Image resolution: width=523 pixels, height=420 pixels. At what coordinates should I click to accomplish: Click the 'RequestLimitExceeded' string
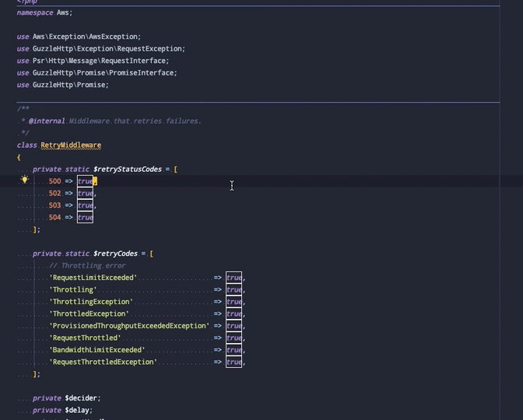tap(93, 278)
